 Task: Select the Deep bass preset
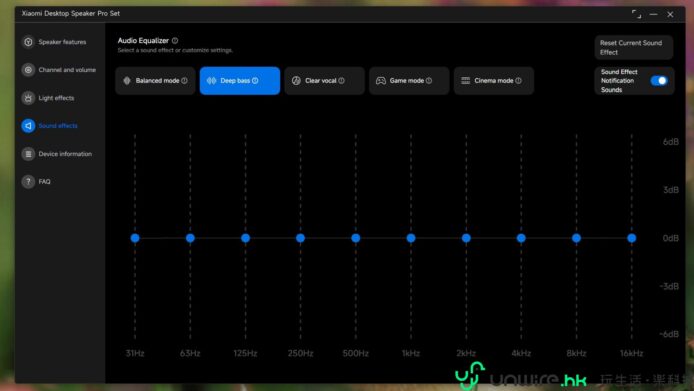pyautogui.click(x=240, y=81)
